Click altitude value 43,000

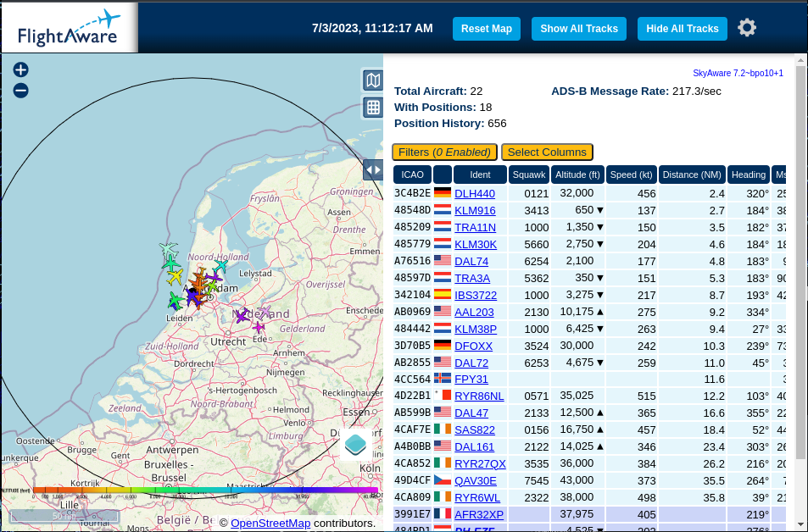(x=577, y=480)
